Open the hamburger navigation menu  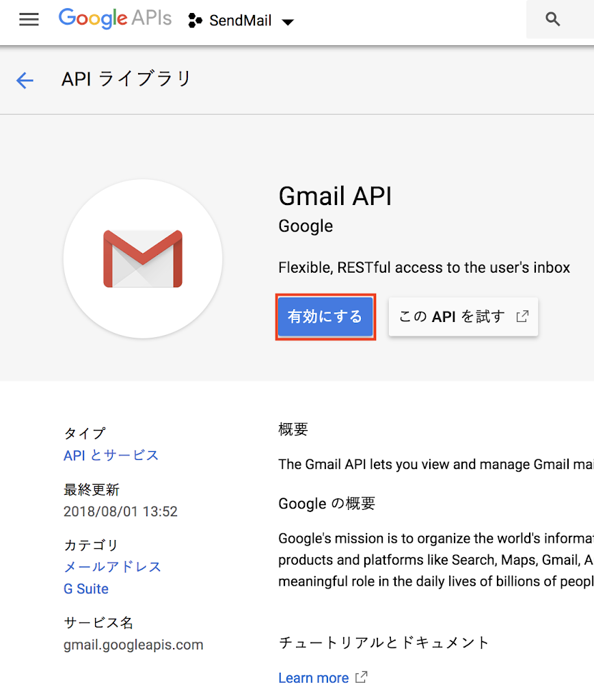coord(29,19)
